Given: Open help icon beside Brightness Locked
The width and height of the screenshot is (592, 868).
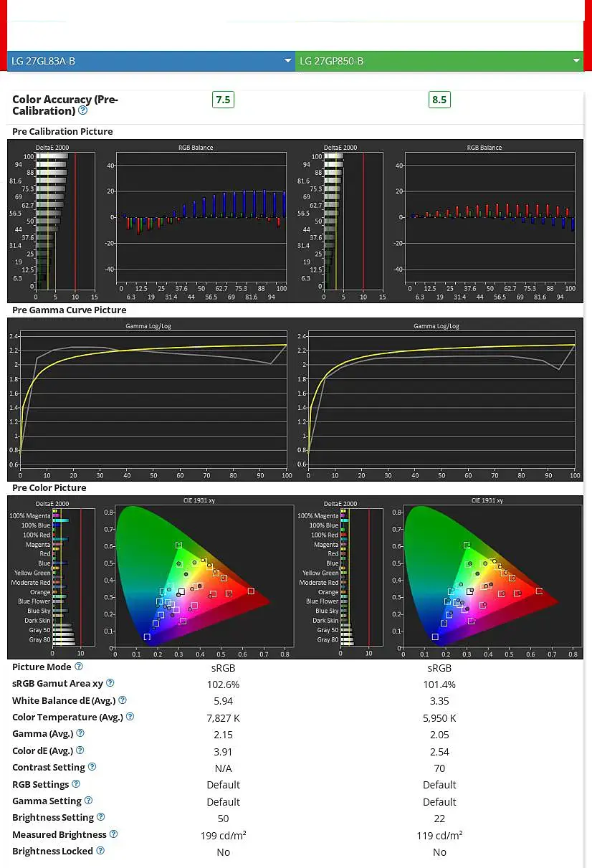Looking at the screenshot, I should coord(100,851).
